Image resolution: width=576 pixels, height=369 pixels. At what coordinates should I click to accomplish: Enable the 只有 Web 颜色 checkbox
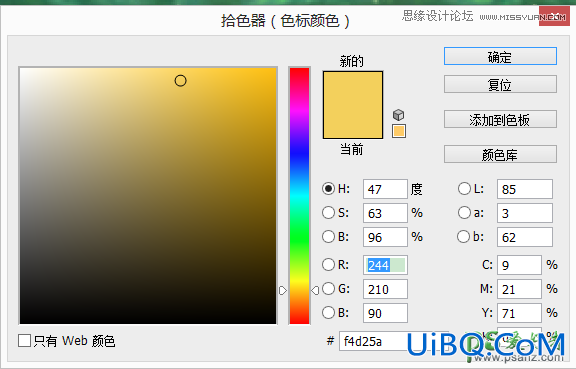pyautogui.click(x=24, y=341)
